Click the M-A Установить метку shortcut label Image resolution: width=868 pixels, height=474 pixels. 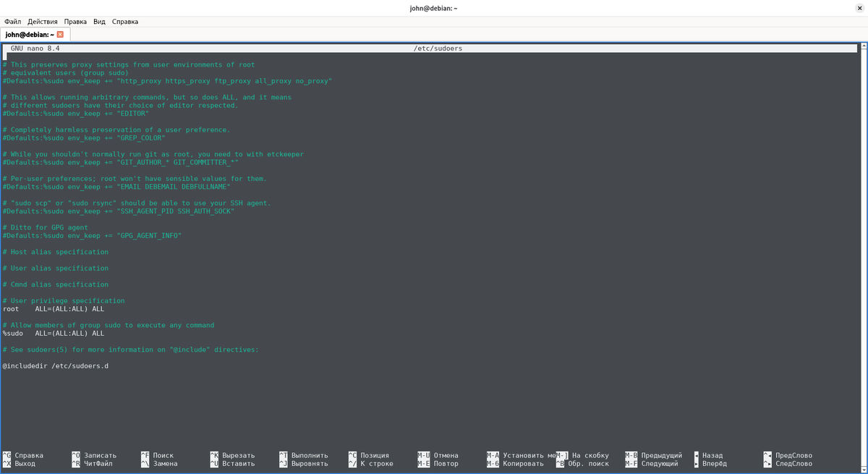pyautogui.click(x=521, y=455)
